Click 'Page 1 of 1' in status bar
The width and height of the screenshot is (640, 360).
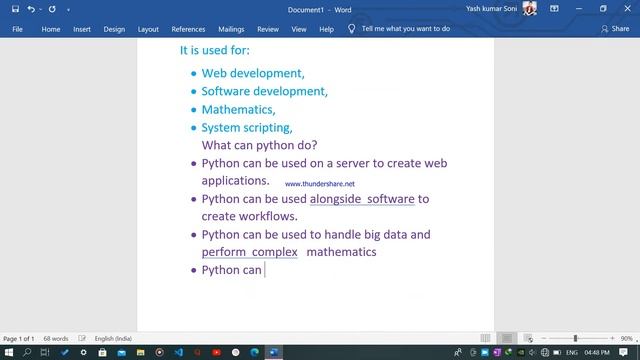(x=19, y=338)
